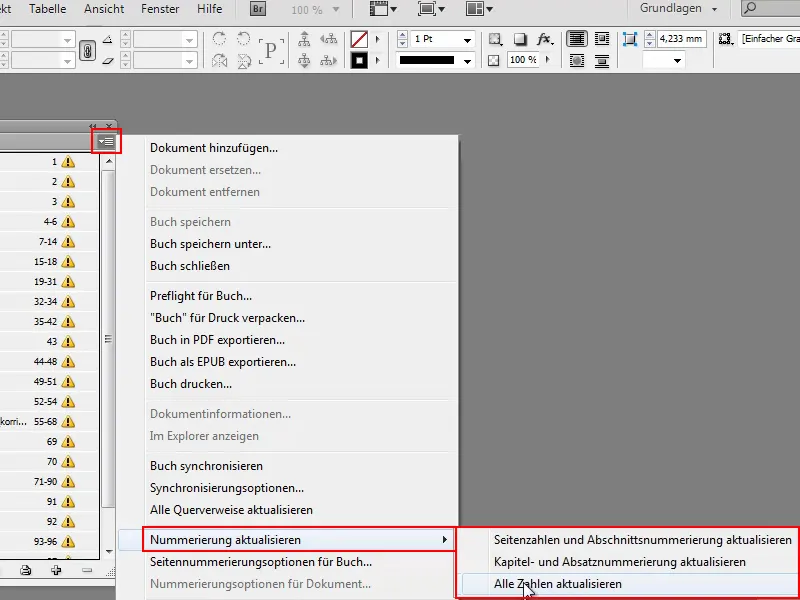
Task: Click the black stroke color swatch
Action: 359,61
